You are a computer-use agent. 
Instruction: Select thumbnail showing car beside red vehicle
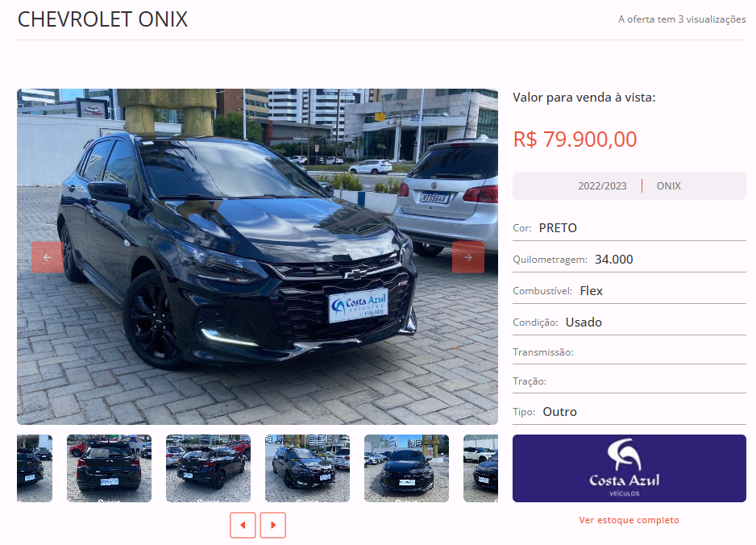pos(208,468)
